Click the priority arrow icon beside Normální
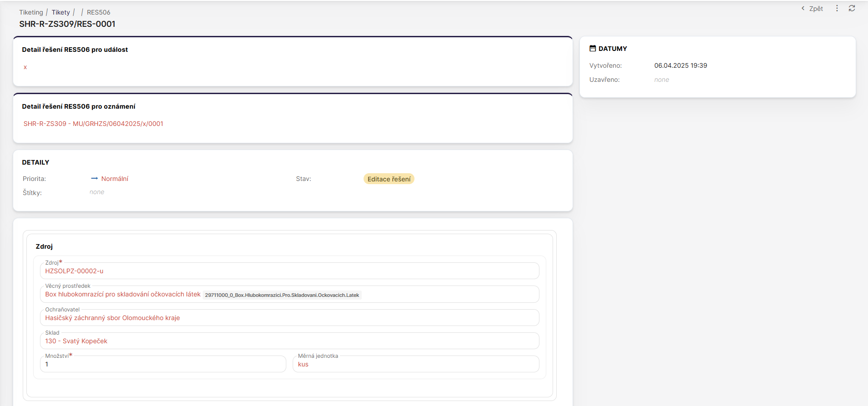The width and height of the screenshot is (868, 406). pyautogui.click(x=94, y=178)
